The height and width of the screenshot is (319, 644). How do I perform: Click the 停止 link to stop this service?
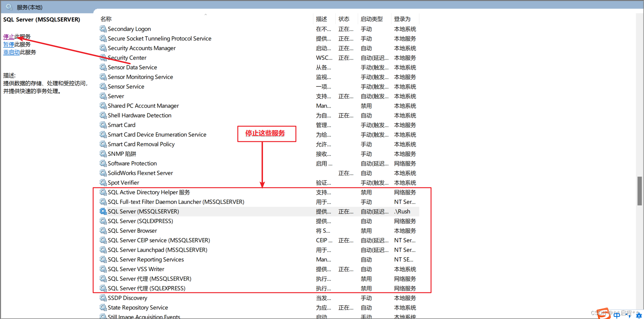(x=9, y=37)
